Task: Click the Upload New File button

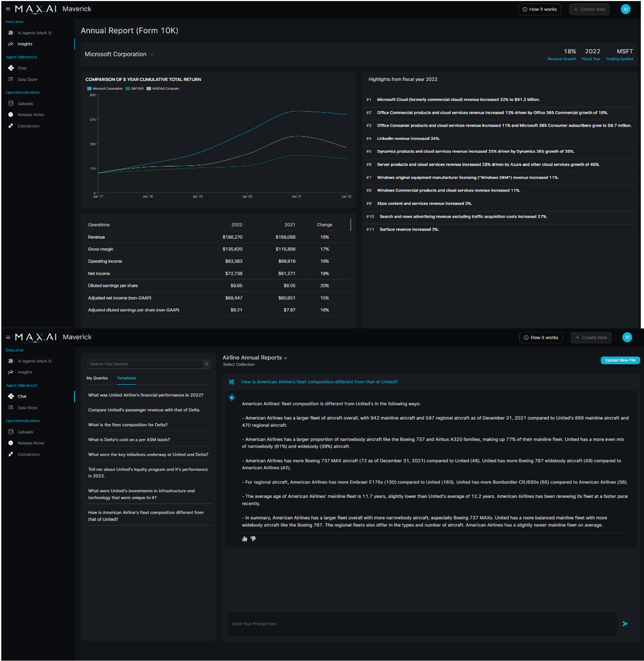Action: 620,360
